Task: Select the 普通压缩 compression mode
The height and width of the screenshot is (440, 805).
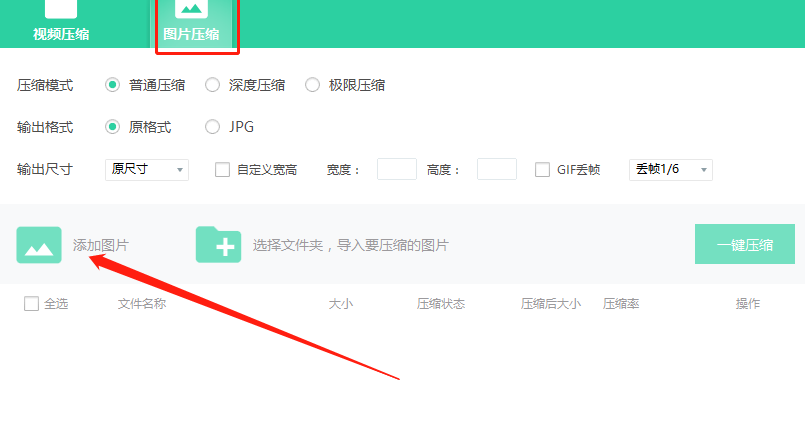Action: [112, 85]
